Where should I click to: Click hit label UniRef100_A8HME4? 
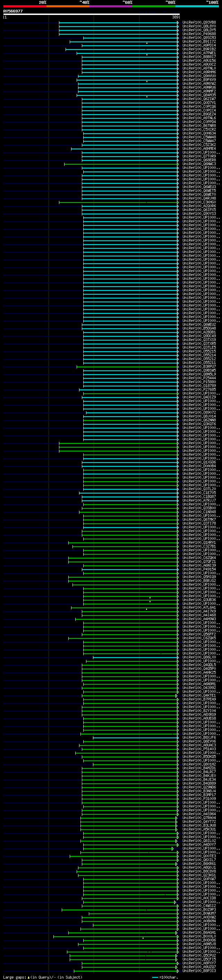click(x=199, y=148)
